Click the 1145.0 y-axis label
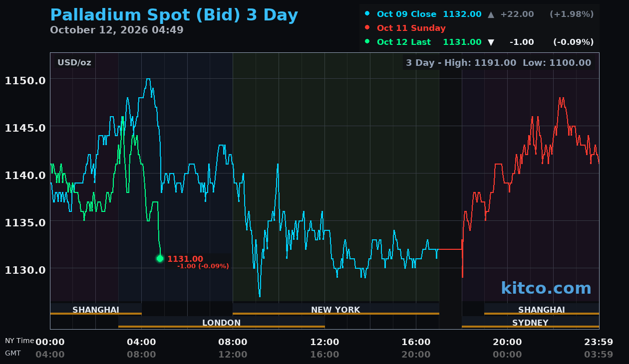This screenshot has height=364, width=629. [25, 128]
